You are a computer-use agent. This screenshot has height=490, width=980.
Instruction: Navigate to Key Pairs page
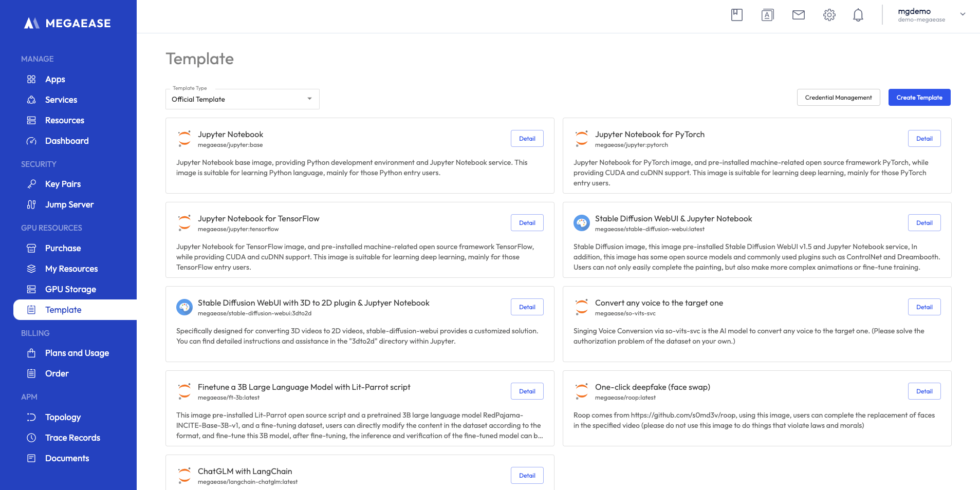(63, 184)
